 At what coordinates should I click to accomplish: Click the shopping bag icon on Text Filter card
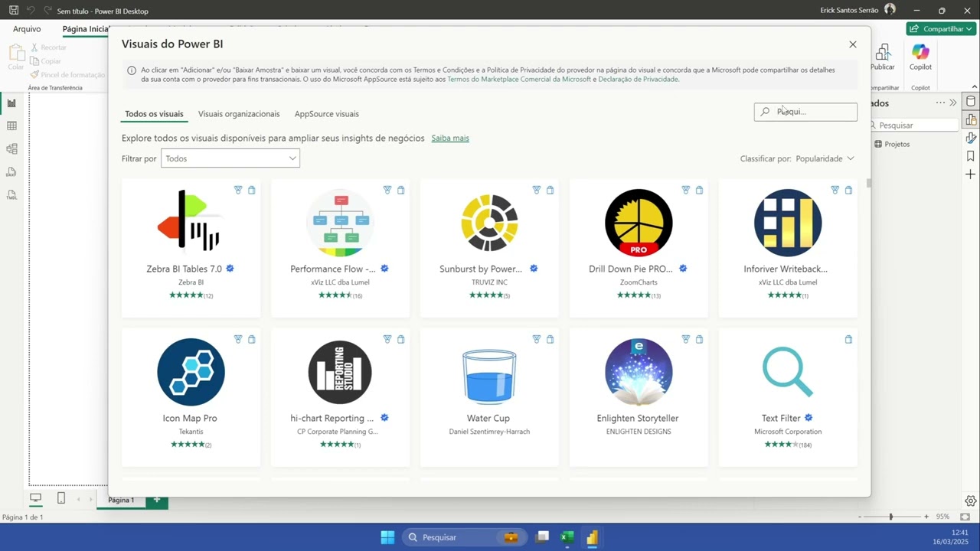848,339
